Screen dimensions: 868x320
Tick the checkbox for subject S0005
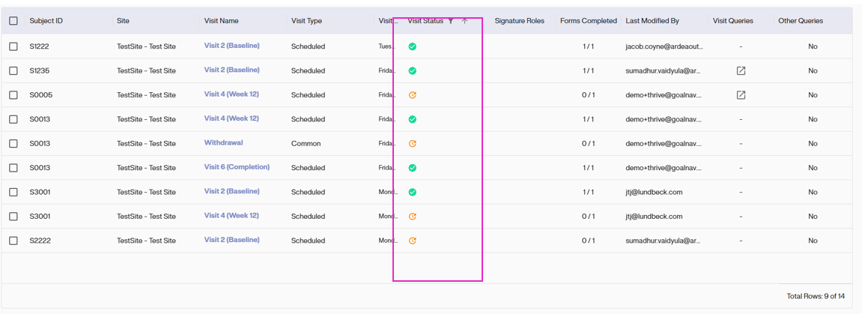click(x=13, y=95)
